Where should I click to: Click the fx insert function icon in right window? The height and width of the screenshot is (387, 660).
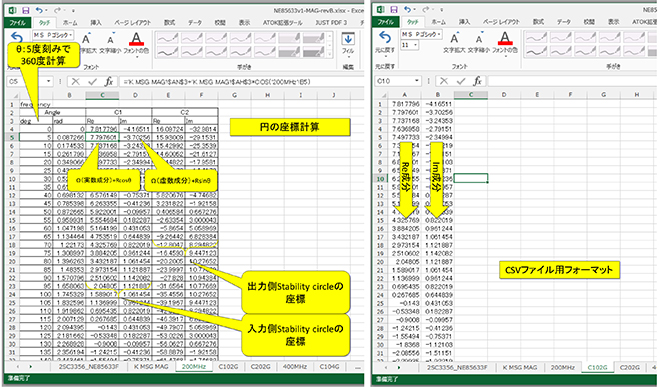(477, 80)
